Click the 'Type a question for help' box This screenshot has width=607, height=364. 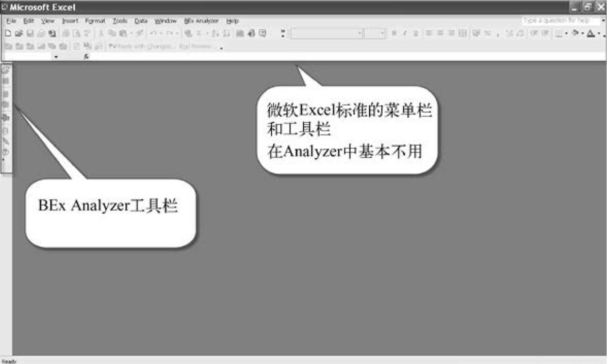coord(560,21)
